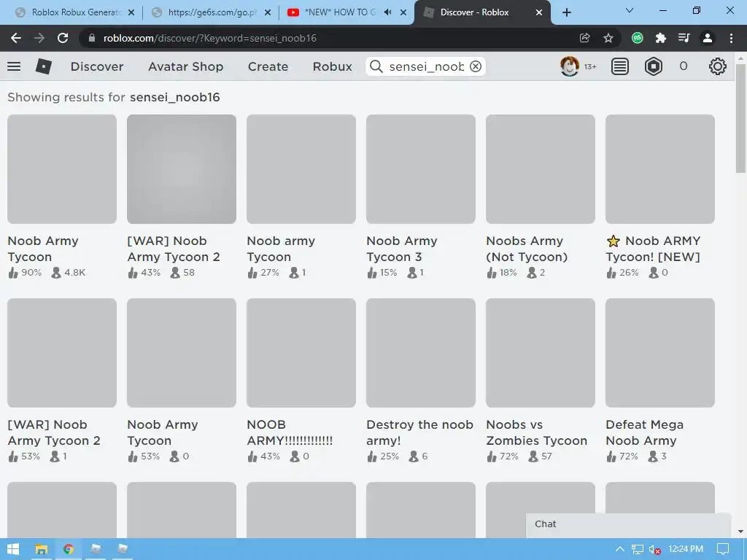Click the browser forward arrow
747x560 pixels.
click(39, 38)
